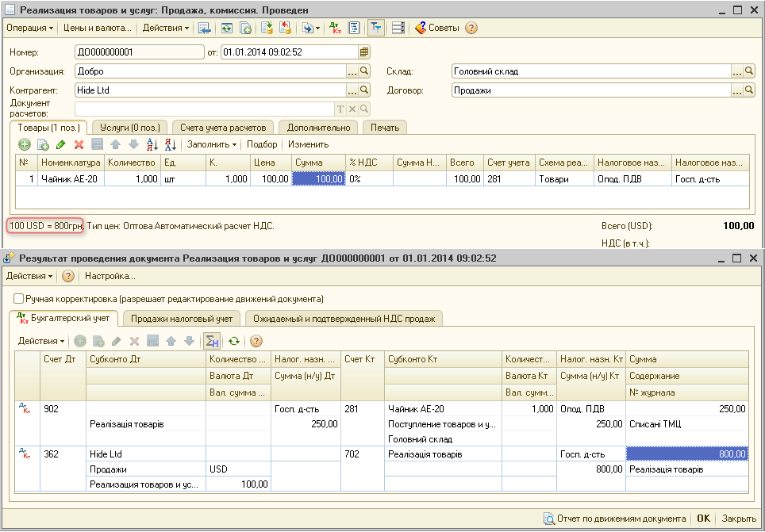The width and height of the screenshot is (765, 532).
Task: Click the document structure report icon
Action: (x=354, y=28)
